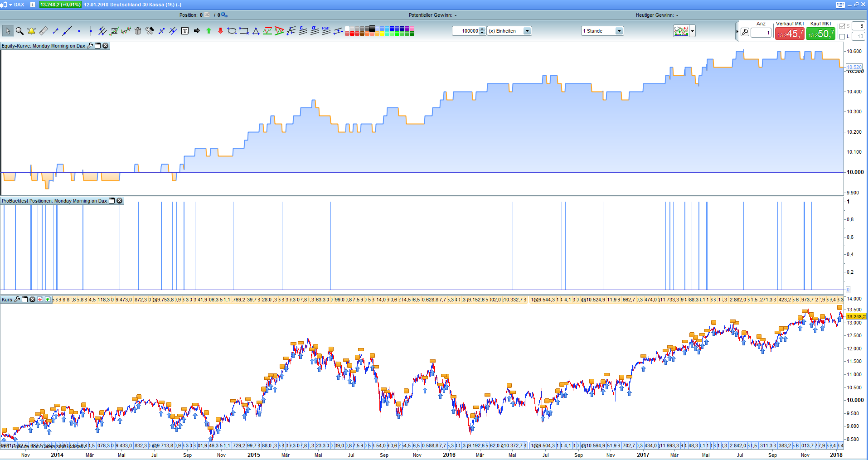This screenshot has height=460, width=868.
Task: Click the ProBacktest Positionen panel title
Action: [x=54, y=201]
